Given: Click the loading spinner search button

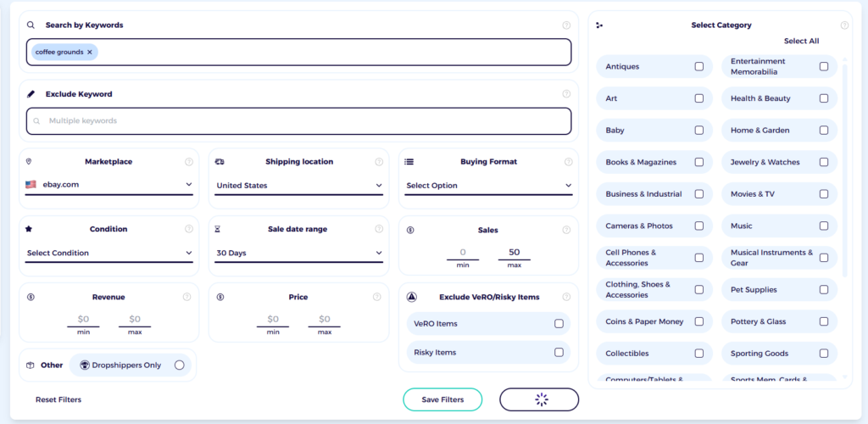Looking at the screenshot, I should 539,399.
